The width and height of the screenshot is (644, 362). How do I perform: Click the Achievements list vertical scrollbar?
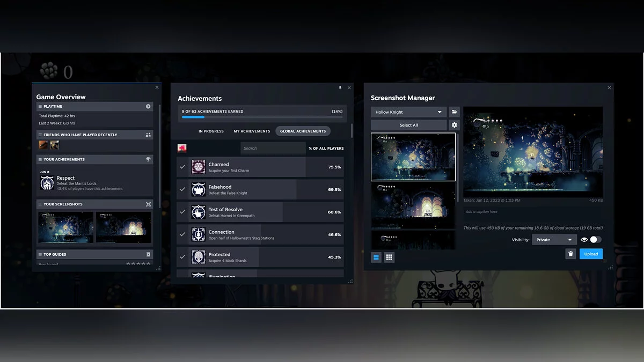[352, 130]
